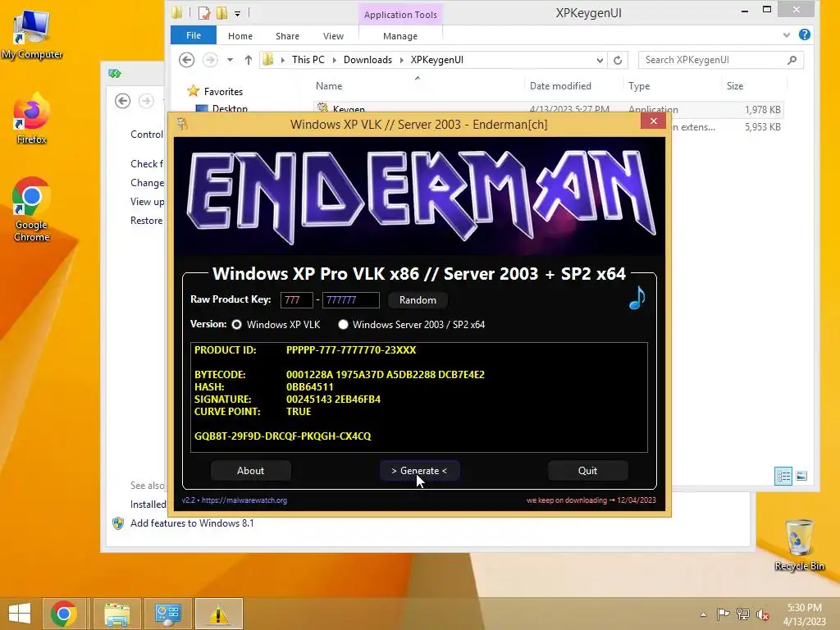This screenshot has width=840, height=630.
Task: Switch Explorer to large icons view
Action: click(x=801, y=476)
